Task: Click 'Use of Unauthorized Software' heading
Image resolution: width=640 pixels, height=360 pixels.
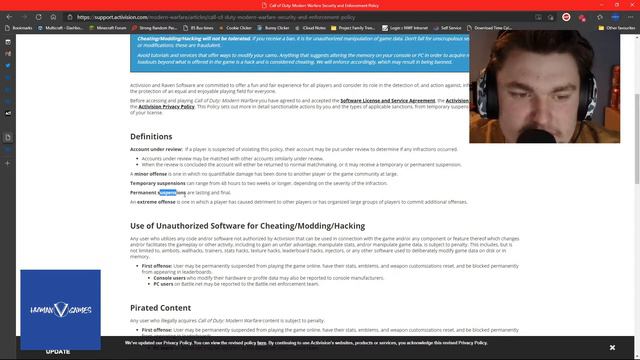Action: [247, 226]
